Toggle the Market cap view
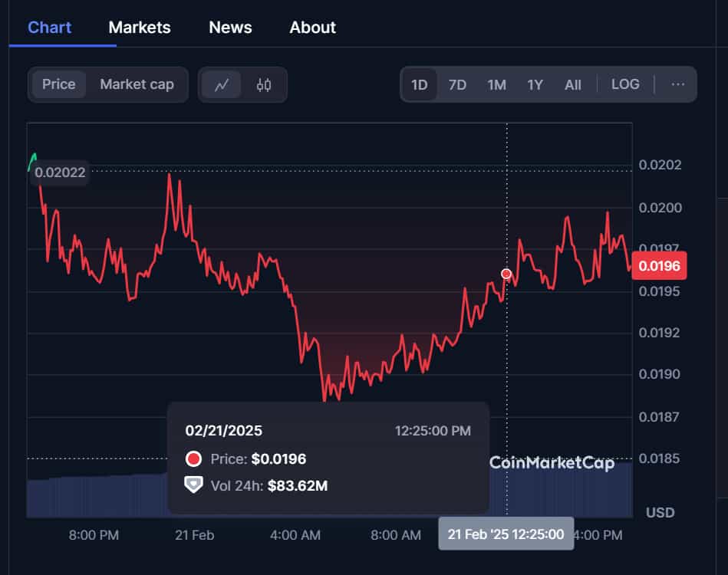The height and width of the screenshot is (575, 728). click(x=137, y=84)
